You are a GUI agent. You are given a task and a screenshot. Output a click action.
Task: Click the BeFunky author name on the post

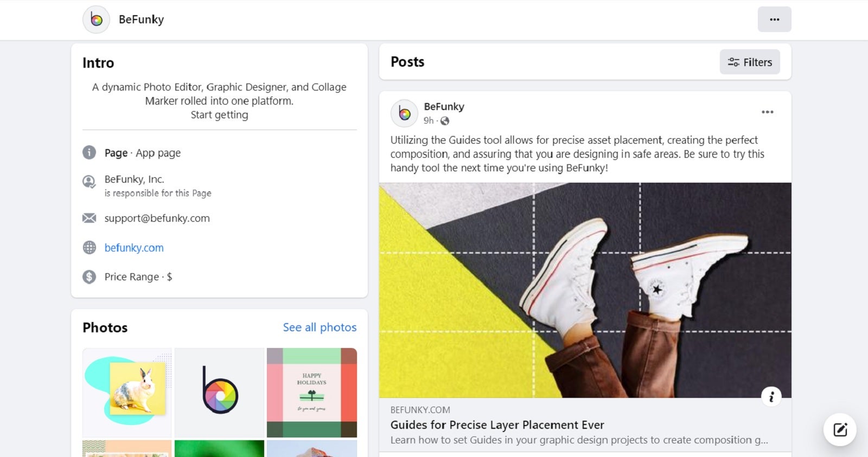click(x=444, y=106)
